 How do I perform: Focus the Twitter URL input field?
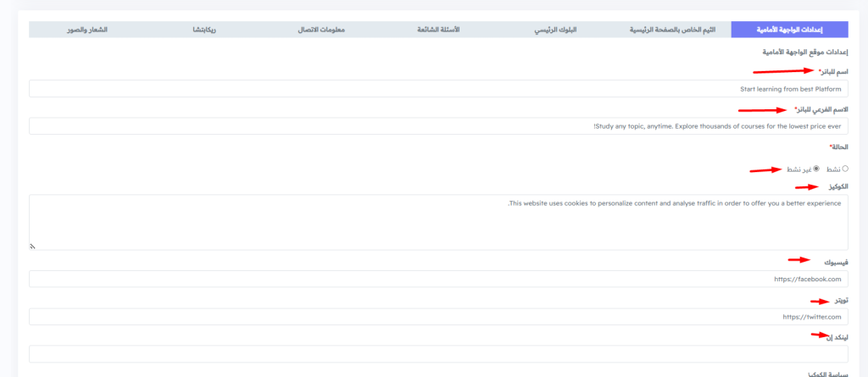(x=438, y=317)
